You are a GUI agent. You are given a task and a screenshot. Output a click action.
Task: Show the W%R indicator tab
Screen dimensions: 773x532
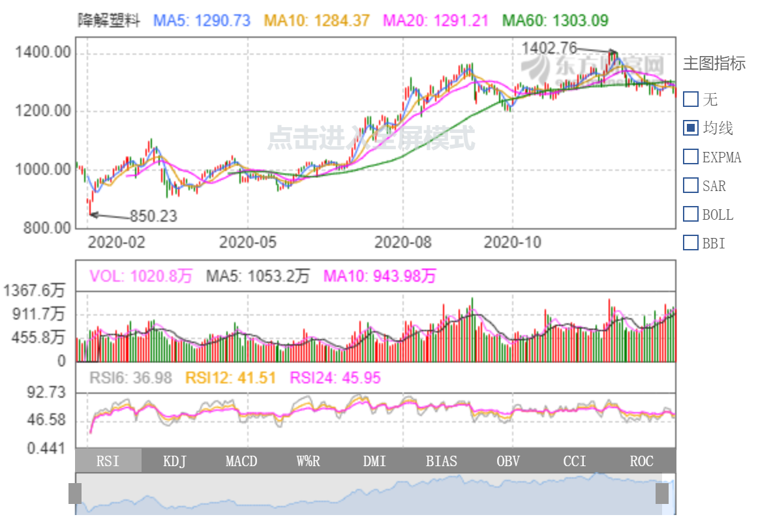pyautogui.click(x=308, y=461)
